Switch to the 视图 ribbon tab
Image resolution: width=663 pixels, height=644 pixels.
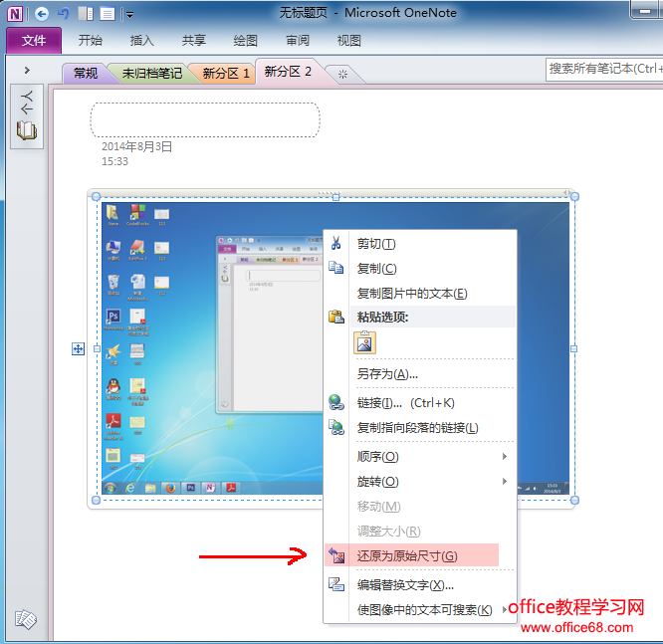pos(348,41)
